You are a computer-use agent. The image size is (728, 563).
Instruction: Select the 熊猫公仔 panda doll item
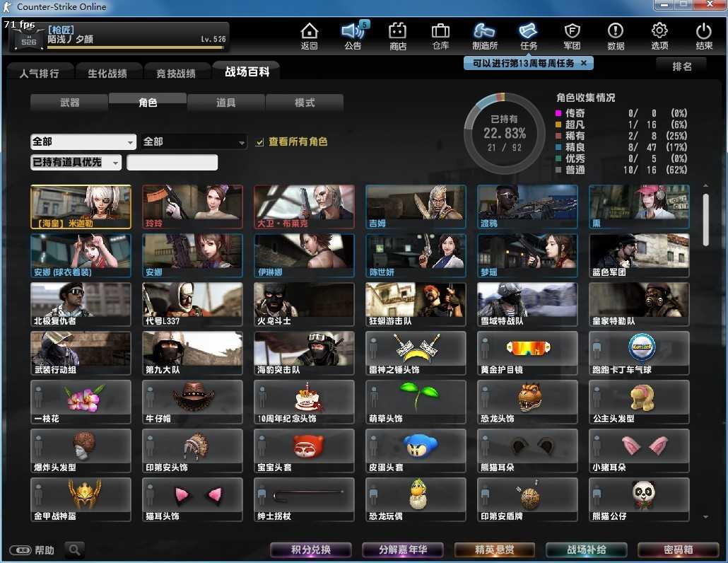click(639, 499)
